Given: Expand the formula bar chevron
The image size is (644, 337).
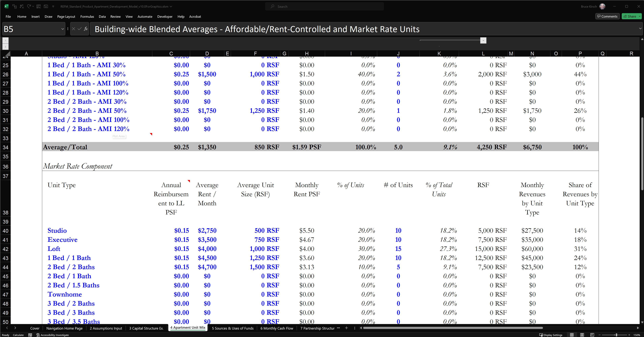Looking at the screenshot, I should (x=640, y=29).
